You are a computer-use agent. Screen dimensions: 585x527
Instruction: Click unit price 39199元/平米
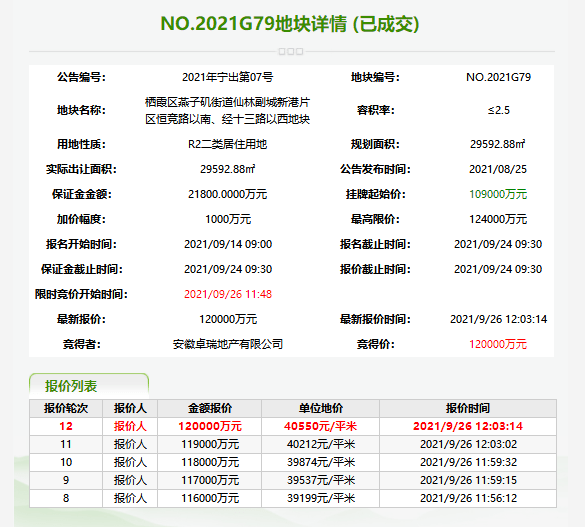pyautogui.click(x=320, y=498)
